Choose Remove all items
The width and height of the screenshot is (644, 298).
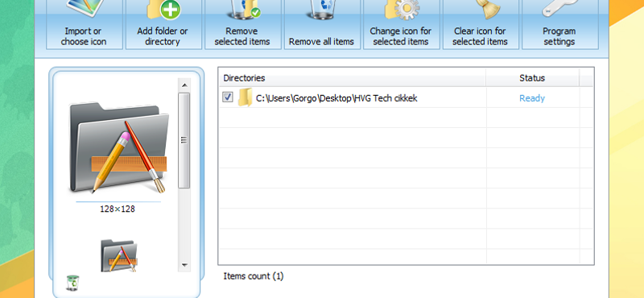pyautogui.click(x=322, y=25)
